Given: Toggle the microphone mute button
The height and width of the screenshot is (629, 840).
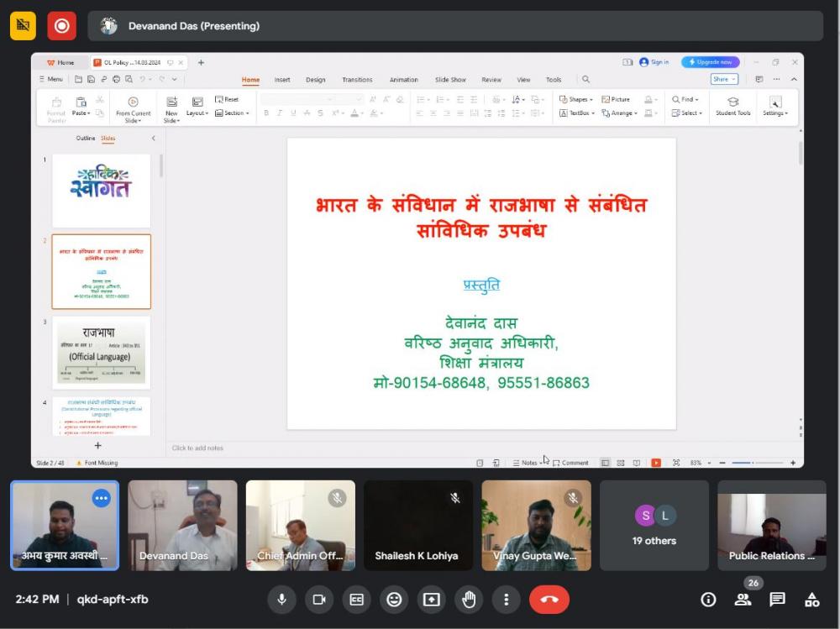Looking at the screenshot, I should 281,600.
